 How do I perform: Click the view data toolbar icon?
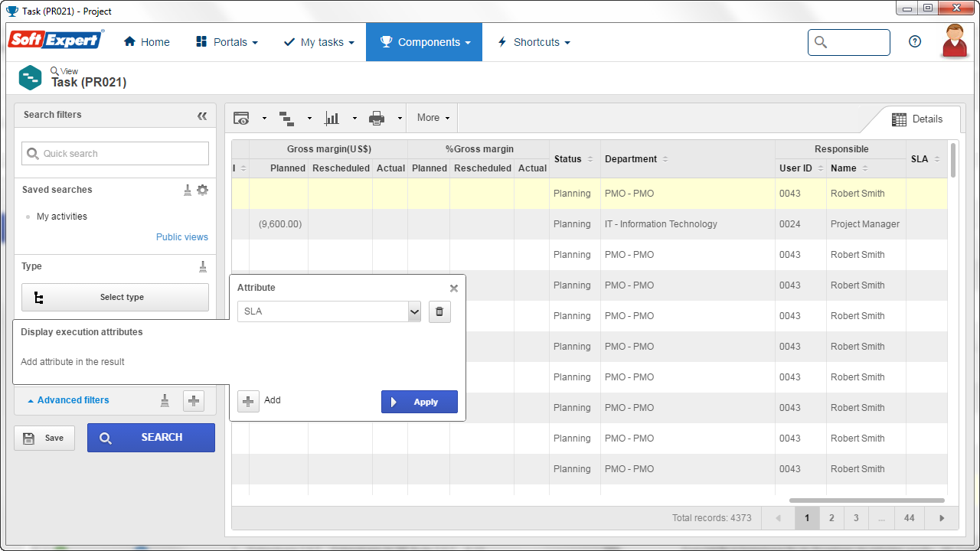[242, 118]
